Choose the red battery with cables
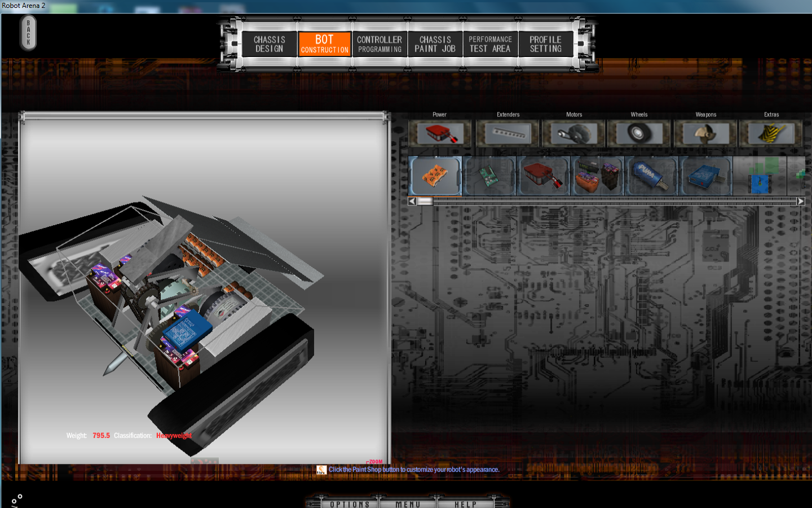 [543, 176]
